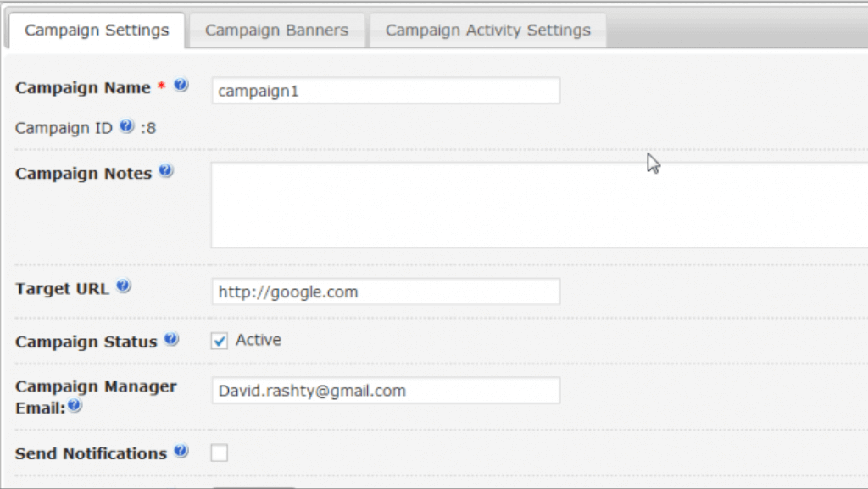
Task: Open the Campaign Banners tab
Action: tap(276, 31)
